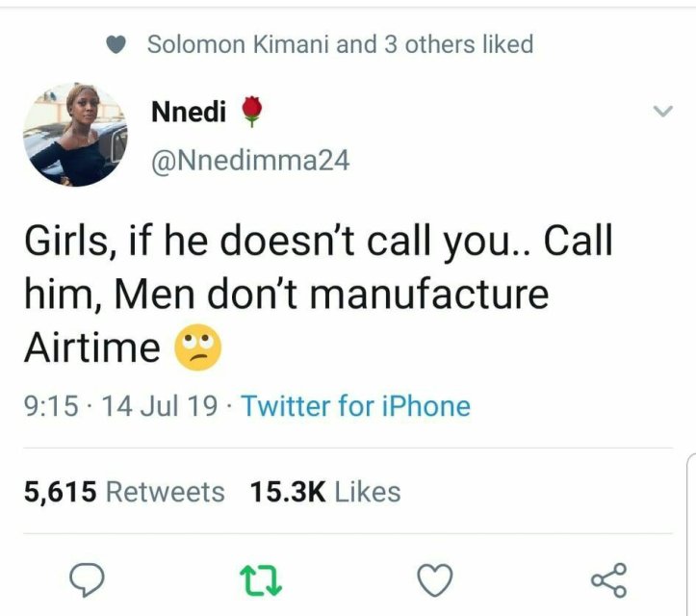Open Nnedi's profile picture
The height and width of the screenshot is (616, 696).
pyautogui.click(x=75, y=135)
